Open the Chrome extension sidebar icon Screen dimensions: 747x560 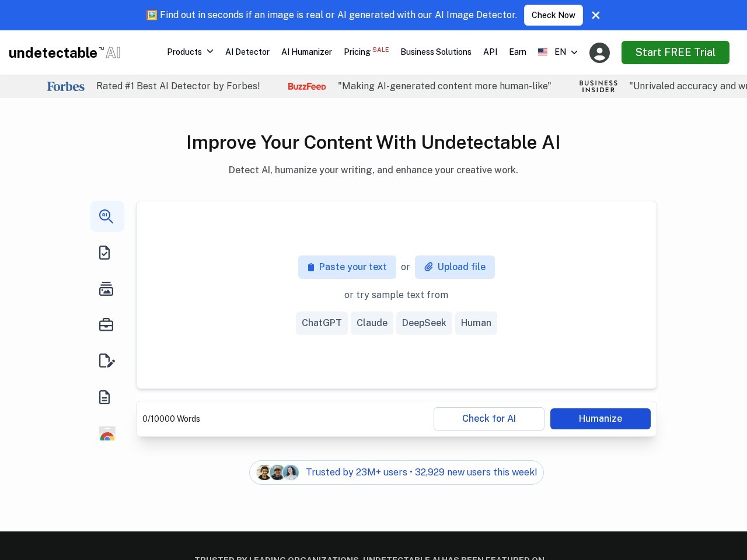click(x=107, y=433)
